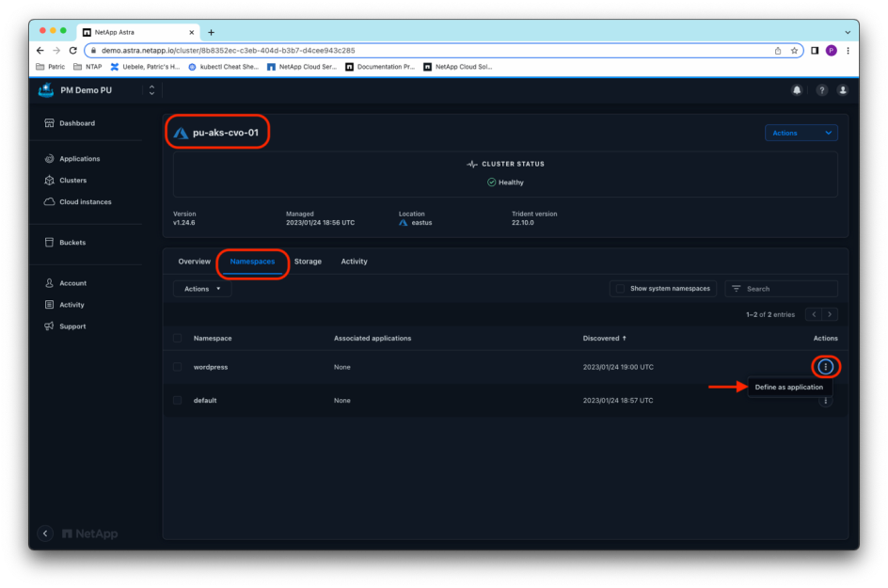Reload the page in the browser
The height and width of the screenshot is (588, 888).
pyautogui.click(x=73, y=50)
